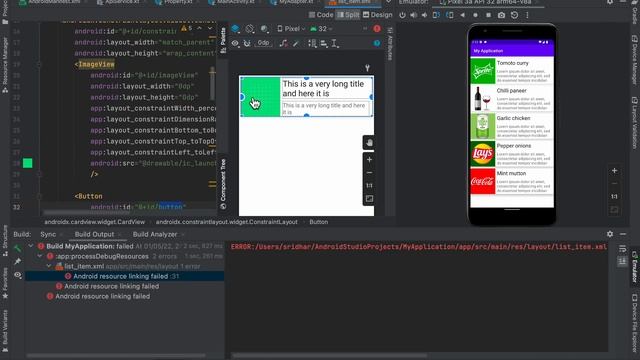Collapse :app:processDebugResources node
The height and width of the screenshot is (360, 640).
point(40,256)
